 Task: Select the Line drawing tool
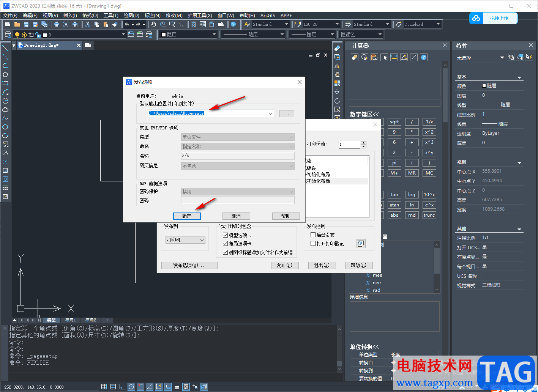(5, 48)
